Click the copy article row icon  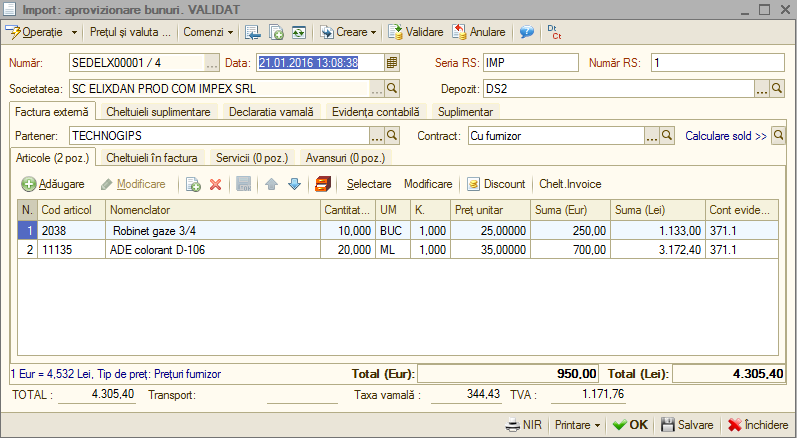tap(193, 184)
